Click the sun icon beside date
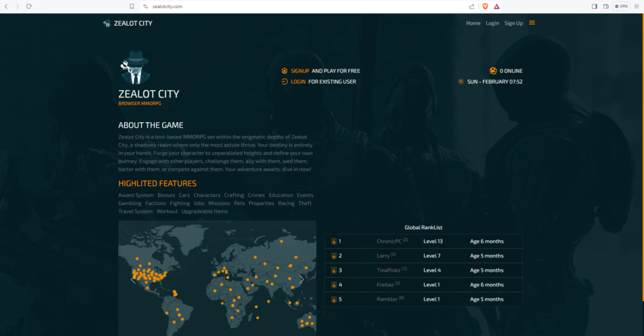 pos(461,81)
